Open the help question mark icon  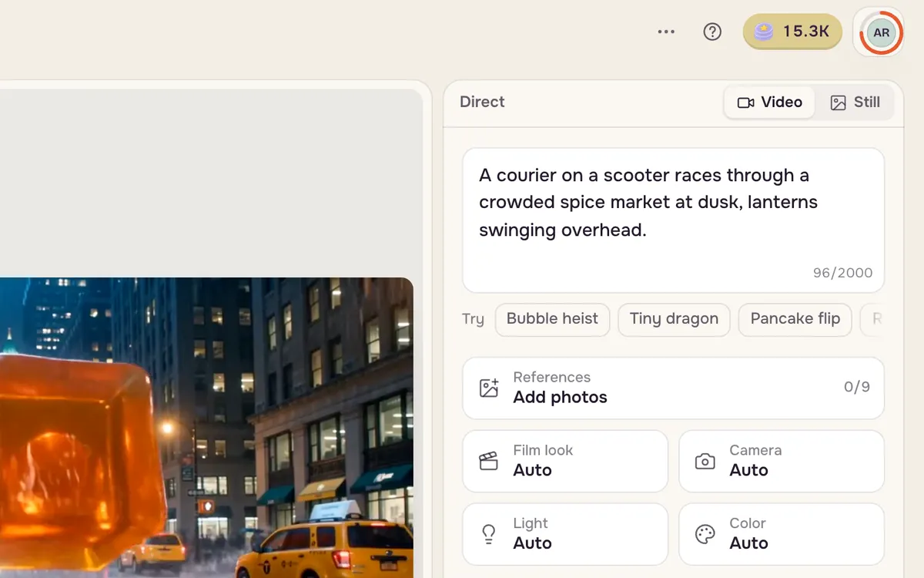(712, 32)
